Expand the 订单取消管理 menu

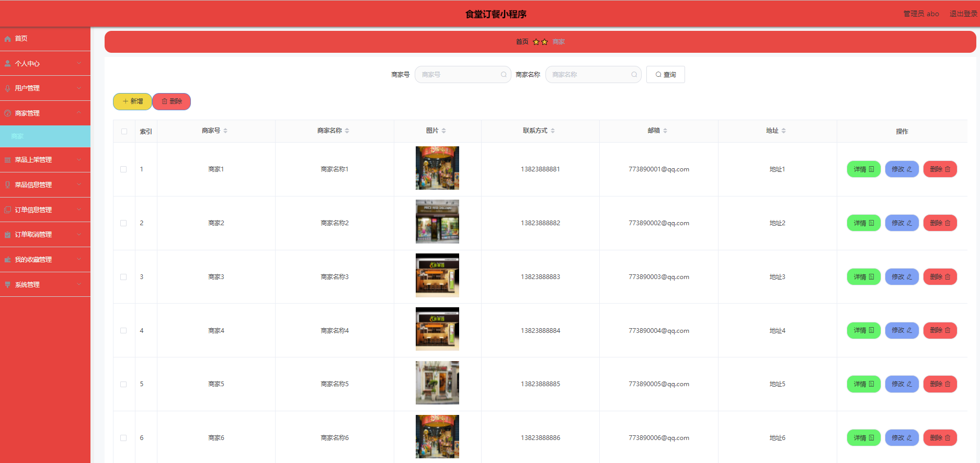pyautogui.click(x=45, y=235)
